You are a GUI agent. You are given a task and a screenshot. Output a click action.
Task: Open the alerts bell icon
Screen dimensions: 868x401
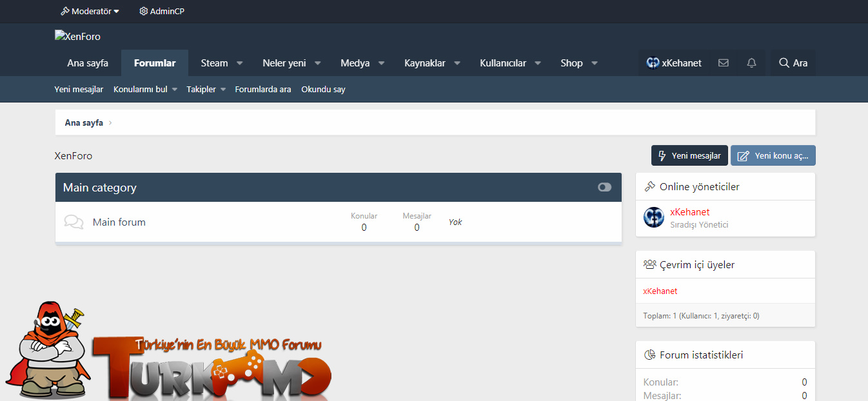[x=751, y=63]
